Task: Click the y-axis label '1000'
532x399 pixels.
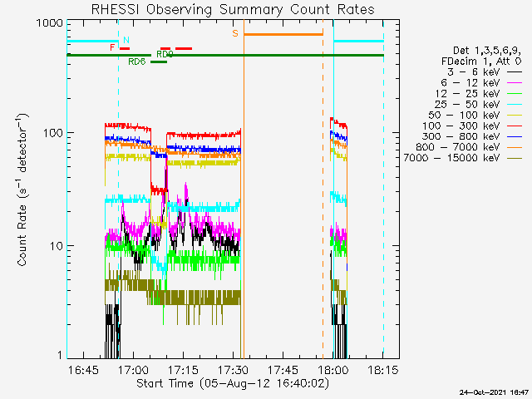Action: pos(50,23)
